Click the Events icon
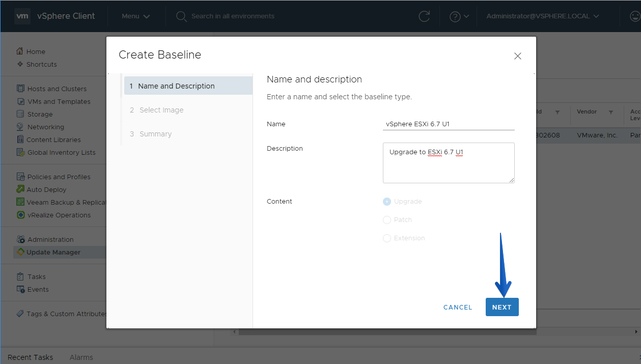 [20, 289]
